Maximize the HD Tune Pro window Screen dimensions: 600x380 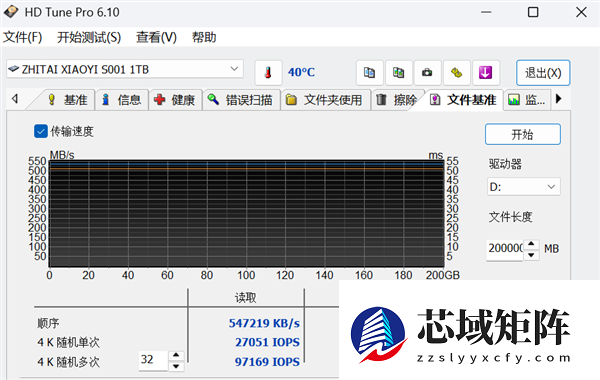[533, 12]
